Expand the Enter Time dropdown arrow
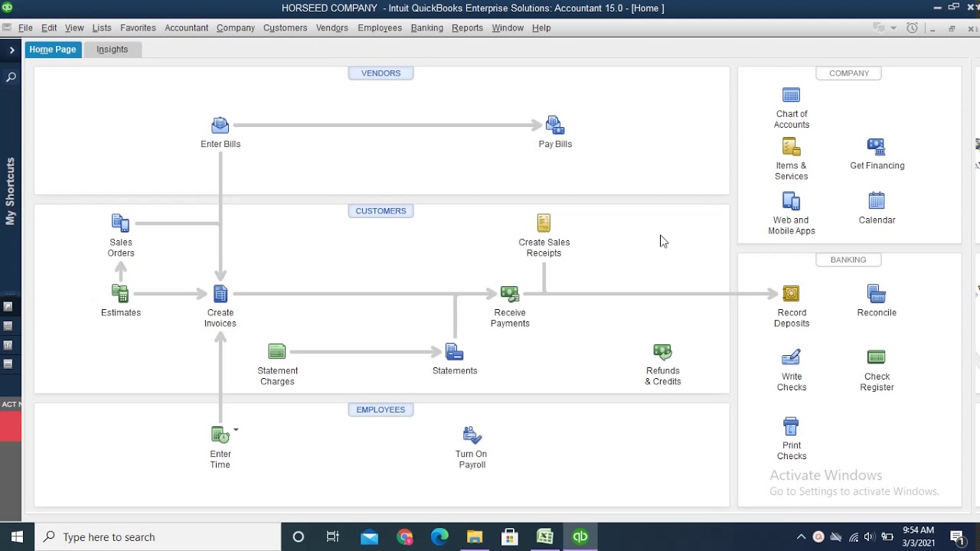This screenshot has height=551, width=980. coord(236,430)
